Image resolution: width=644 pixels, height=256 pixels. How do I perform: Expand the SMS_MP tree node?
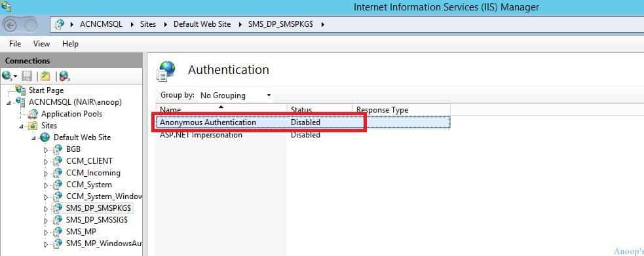[x=46, y=232]
